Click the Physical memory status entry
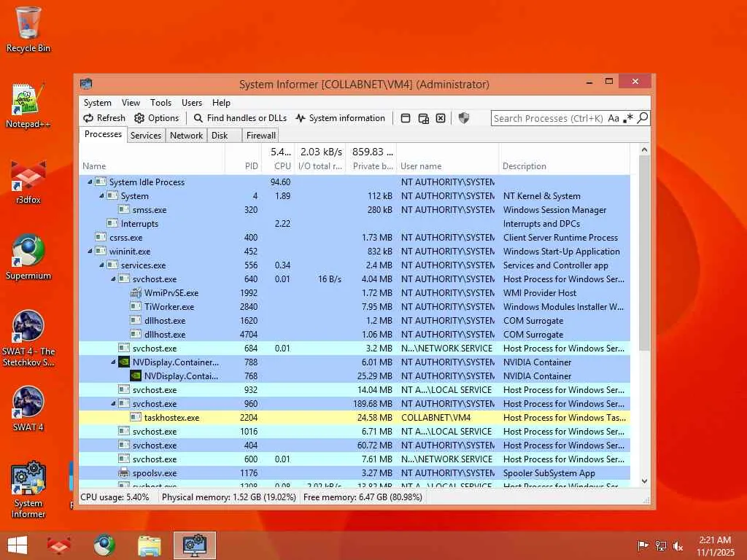The height and width of the screenshot is (560, 747). pos(228,497)
